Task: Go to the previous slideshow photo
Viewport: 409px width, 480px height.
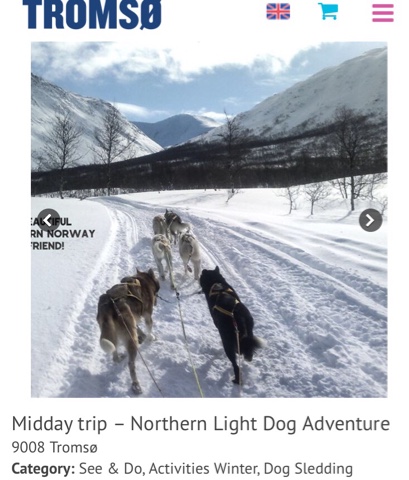Action: coord(49,220)
